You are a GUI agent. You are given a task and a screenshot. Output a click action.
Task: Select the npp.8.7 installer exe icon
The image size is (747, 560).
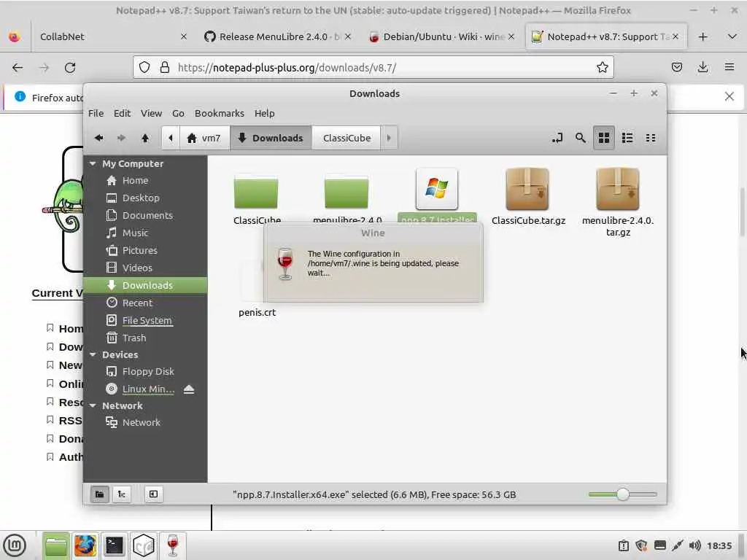(x=437, y=189)
